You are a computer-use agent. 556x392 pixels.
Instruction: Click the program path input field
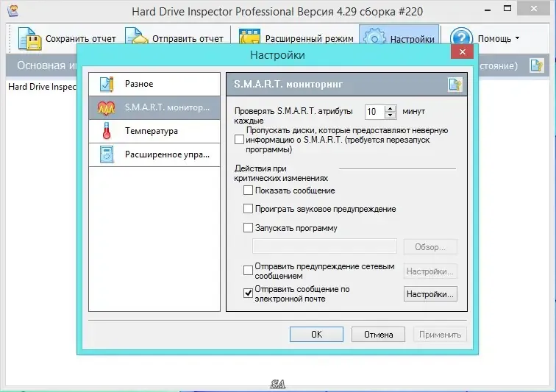pyautogui.click(x=324, y=246)
